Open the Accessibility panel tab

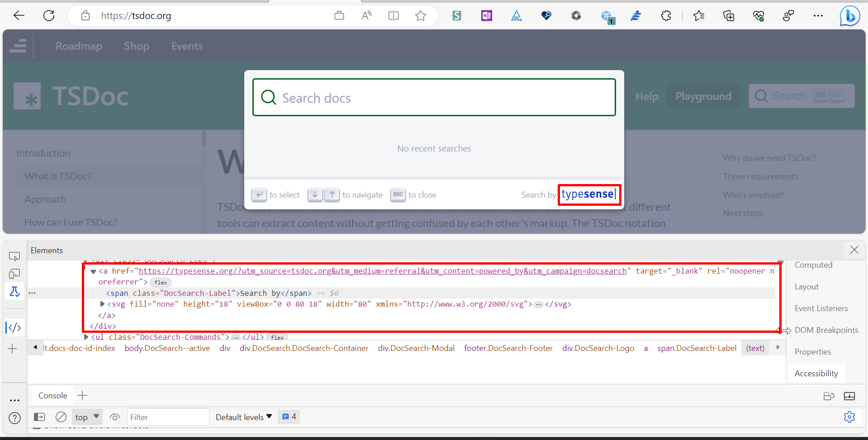coord(816,373)
